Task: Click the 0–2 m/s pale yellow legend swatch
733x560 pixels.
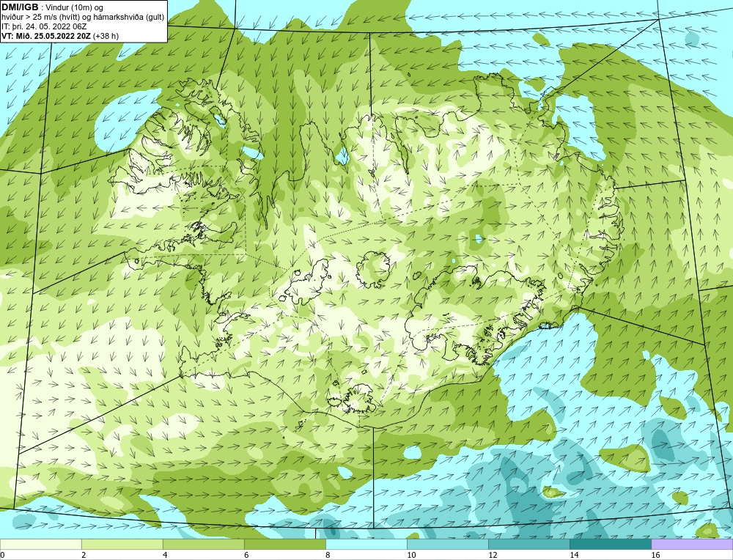Action: [x=40, y=545]
